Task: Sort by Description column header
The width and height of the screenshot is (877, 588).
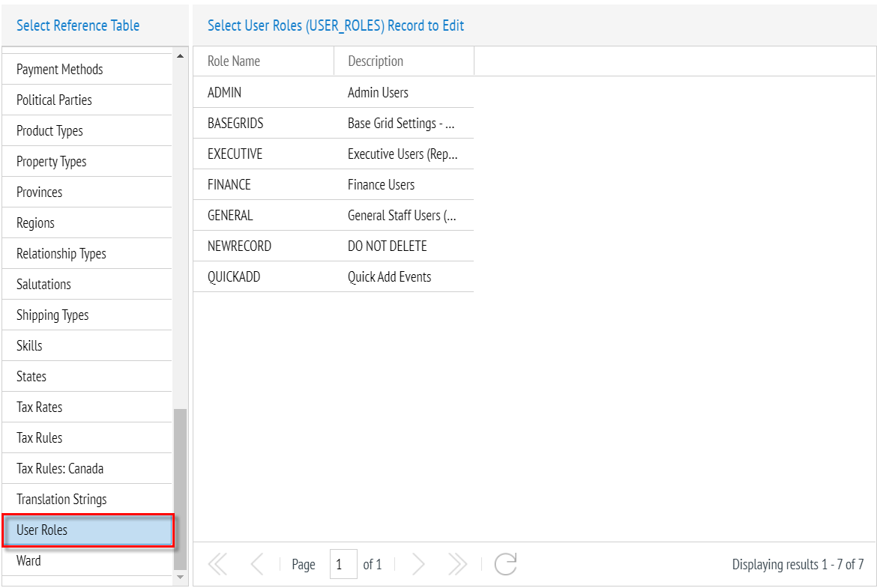Action: pyautogui.click(x=403, y=61)
